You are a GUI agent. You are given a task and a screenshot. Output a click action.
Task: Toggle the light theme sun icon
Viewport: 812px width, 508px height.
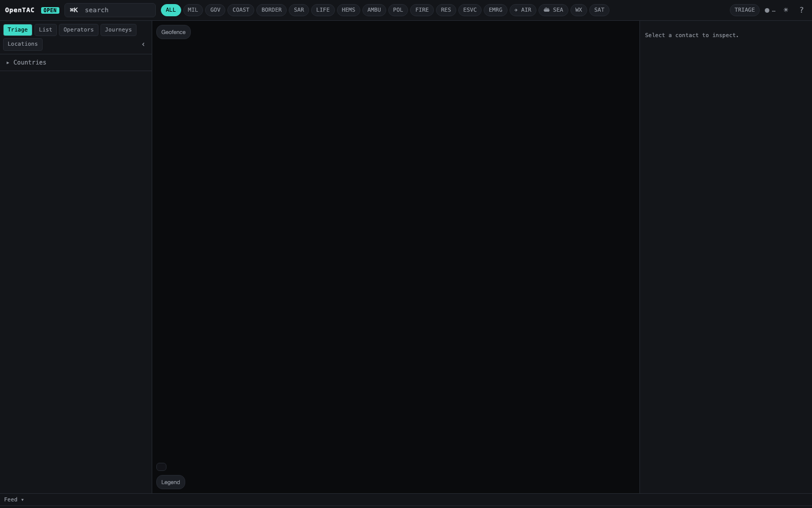point(786,10)
